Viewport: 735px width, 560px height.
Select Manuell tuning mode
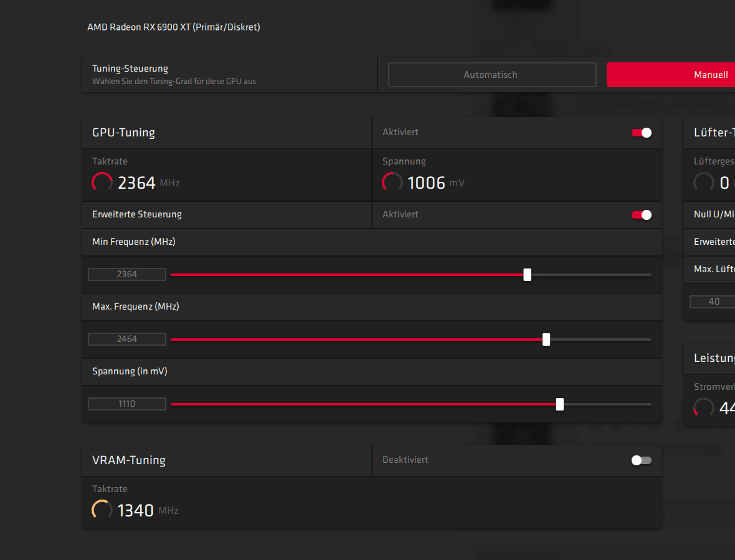(671, 75)
